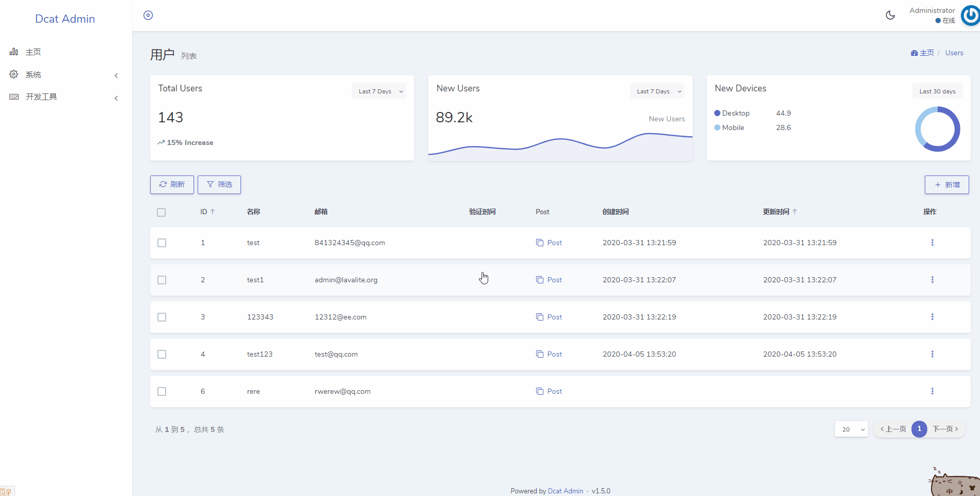
Task: Open the Administrator avatar menu
Action: click(x=970, y=15)
